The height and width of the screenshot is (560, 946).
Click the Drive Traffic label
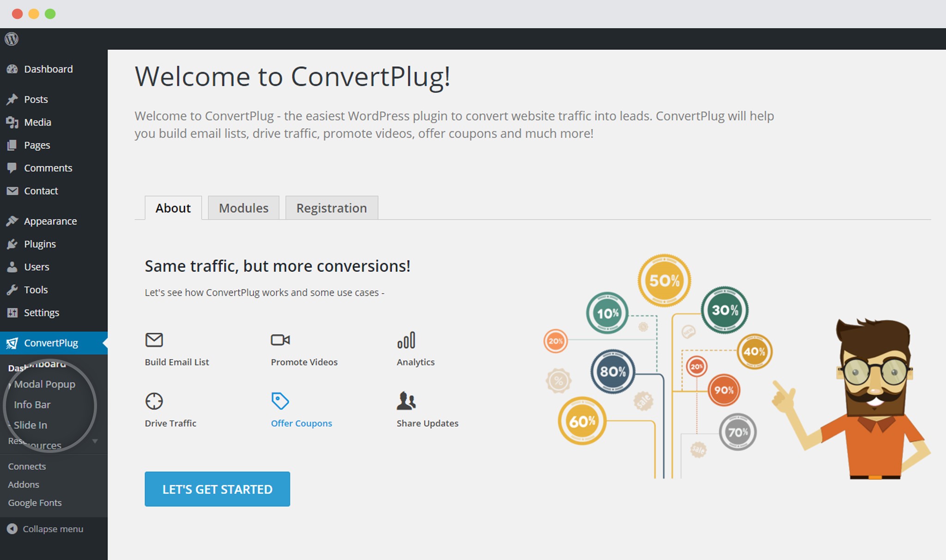point(170,423)
